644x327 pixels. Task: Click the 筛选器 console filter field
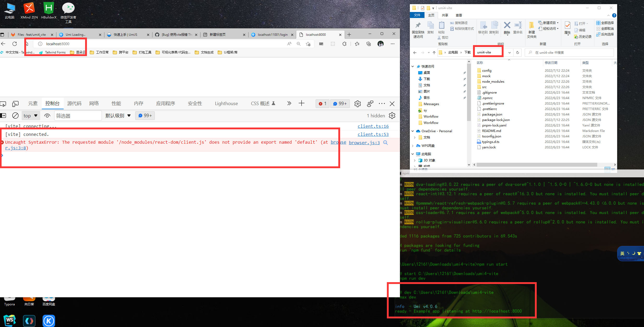coord(78,116)
